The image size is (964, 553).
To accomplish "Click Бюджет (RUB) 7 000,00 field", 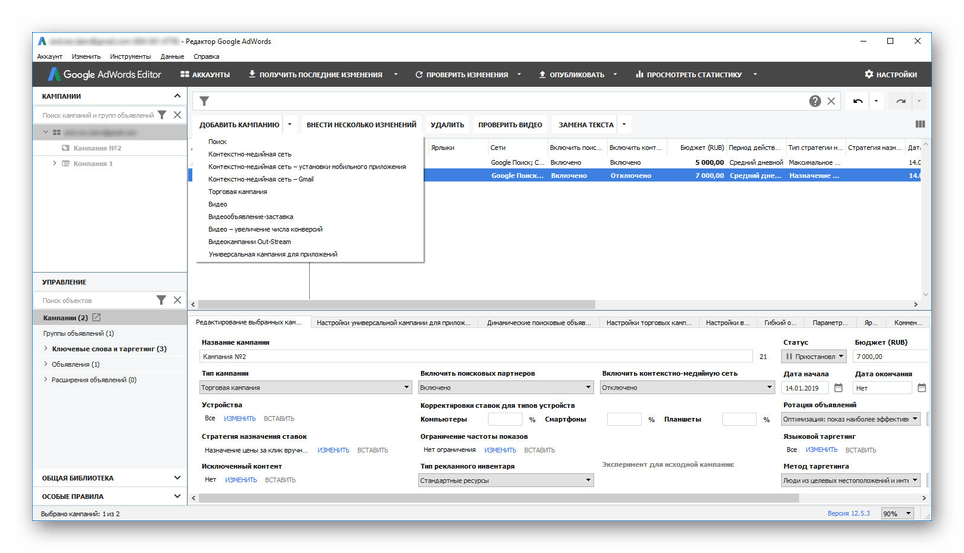I will tap(891, 356).
